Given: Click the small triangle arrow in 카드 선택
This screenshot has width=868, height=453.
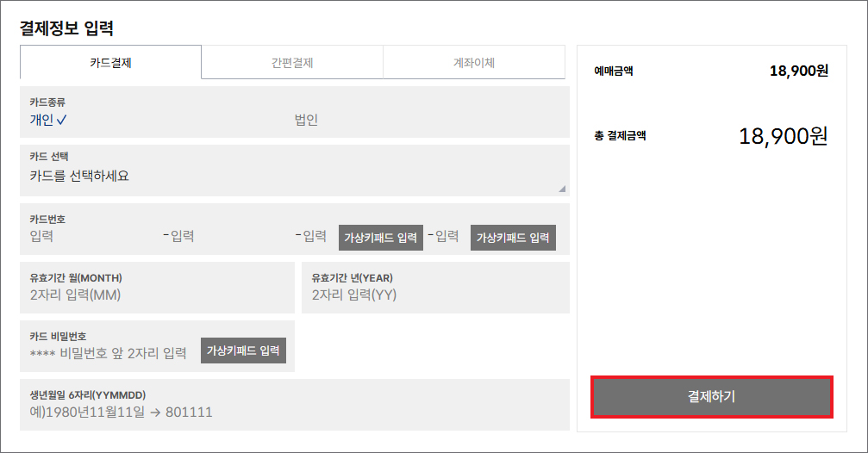Looking at the screenshot, I should [x=562, y=188].
